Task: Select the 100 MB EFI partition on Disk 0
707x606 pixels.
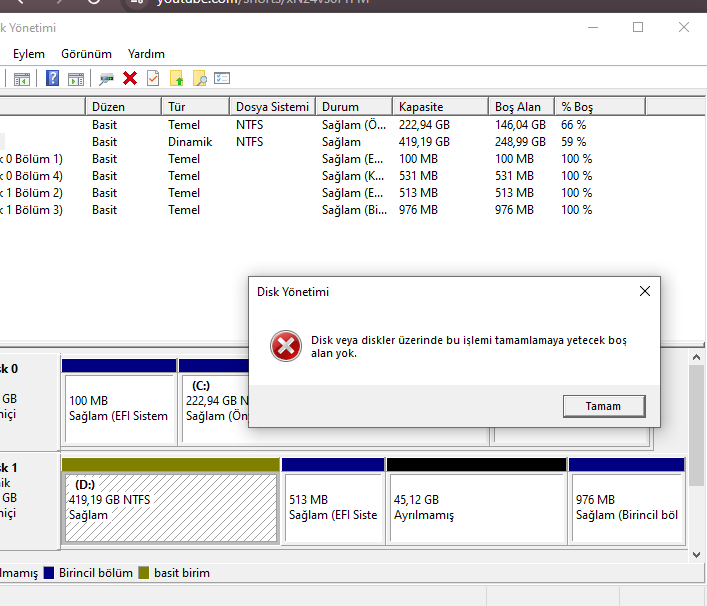Action: pos(119,402)
